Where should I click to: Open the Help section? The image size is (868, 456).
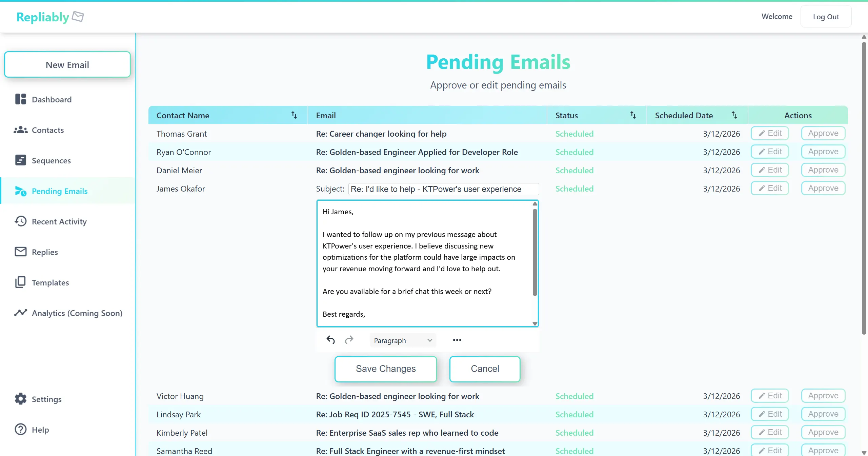click(x=20, y=430)
